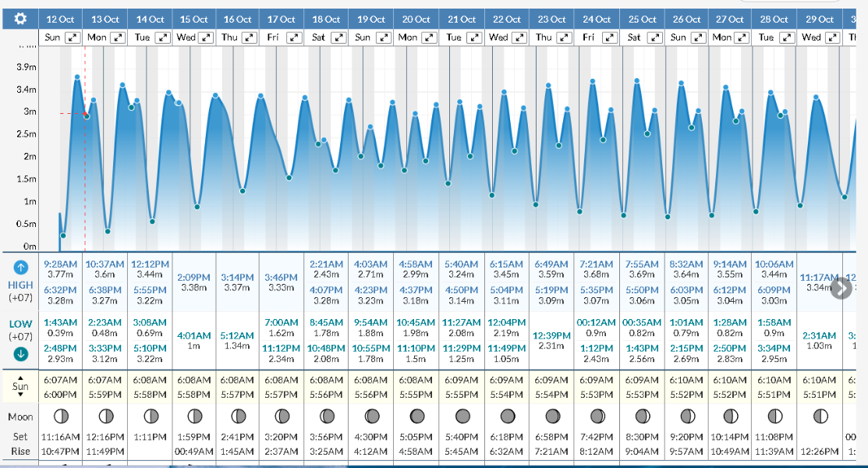The image size is (868, 468).
Task: Expand the Friday 17 Oct day view
Action: [295, 37]
